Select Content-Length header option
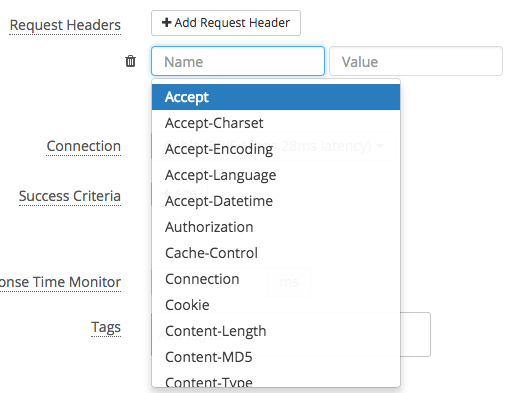This screenshot has height=393, width=517. pyautogui.click(x=276, y=331)
